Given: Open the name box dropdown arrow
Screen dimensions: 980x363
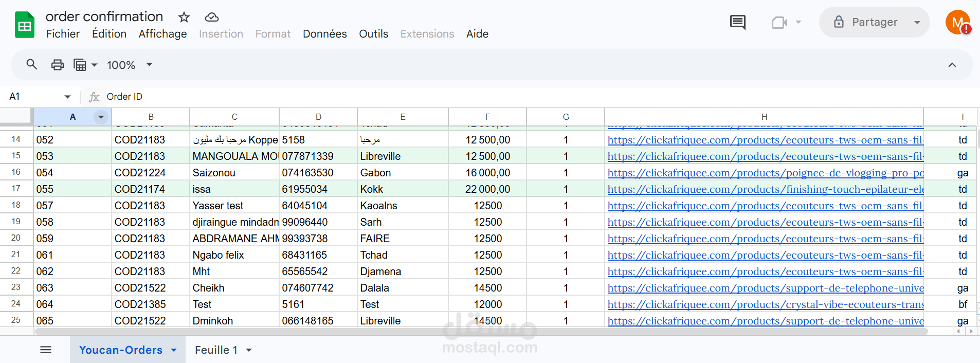Looking at the screenshot, I should (x=67, y=97).
